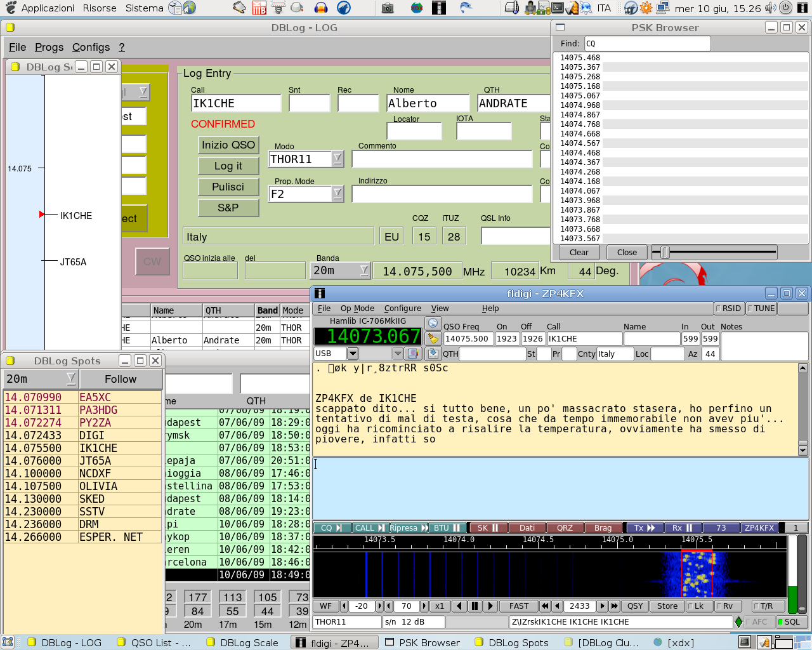Viewport: 812px width, 650px height.
Task: Increase waterfall range 70 stepper
Action: tap(424, 606)
